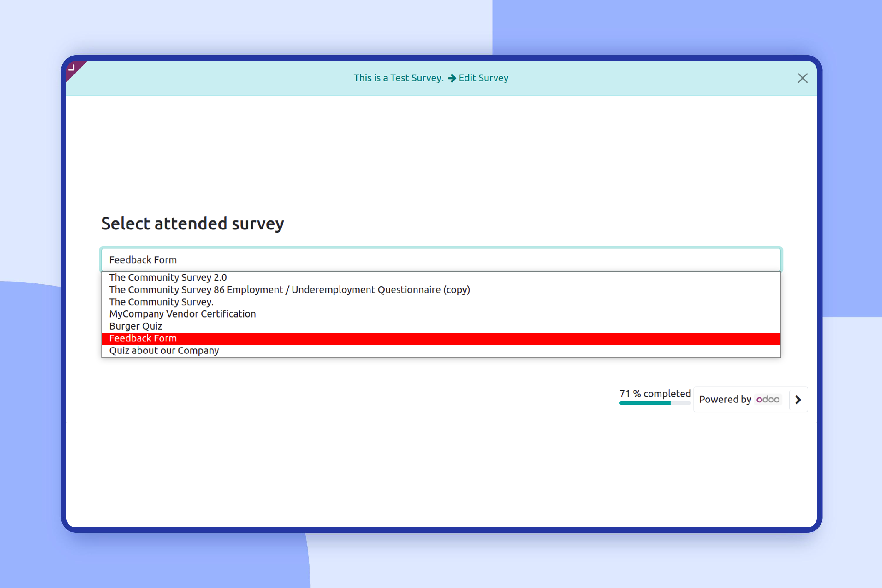The height and width of the screenshot is (588, 882).
Task: Click the 'Select attended survey' heading
Action: [192, 223]
